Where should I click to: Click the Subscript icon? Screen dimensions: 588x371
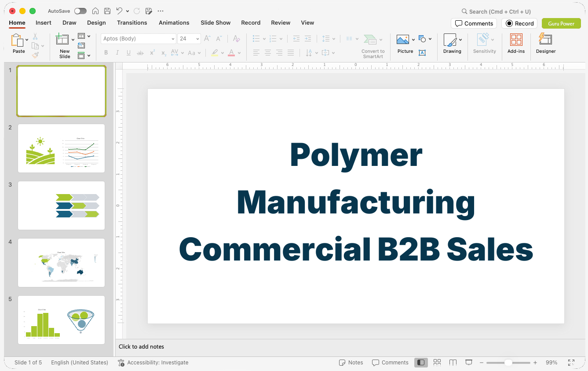(164, 53)
